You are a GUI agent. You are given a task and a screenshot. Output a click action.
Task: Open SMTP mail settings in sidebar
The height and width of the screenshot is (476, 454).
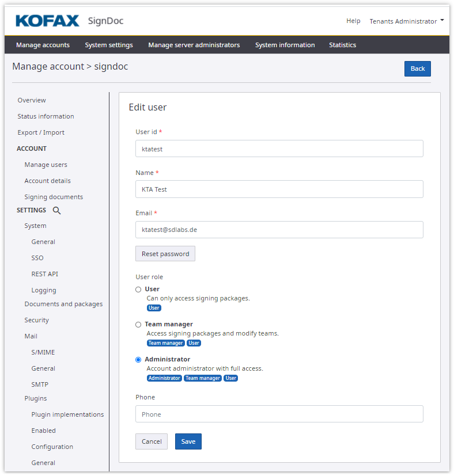click(x=40, y=384)
